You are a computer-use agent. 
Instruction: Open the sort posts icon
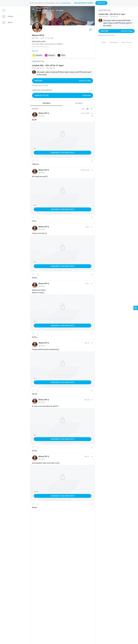click(92, 109)
